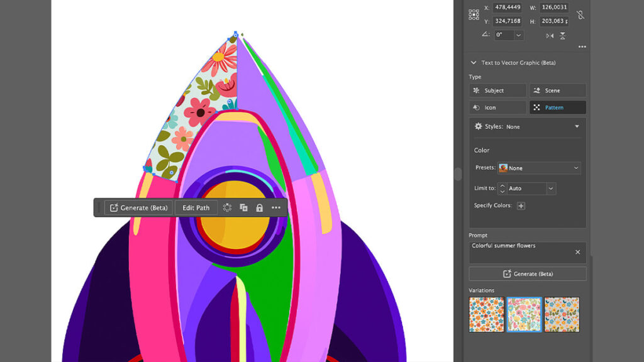Toggle the constrain width and height proportions link
The image size is (644, 362).
tap(580, 14)
